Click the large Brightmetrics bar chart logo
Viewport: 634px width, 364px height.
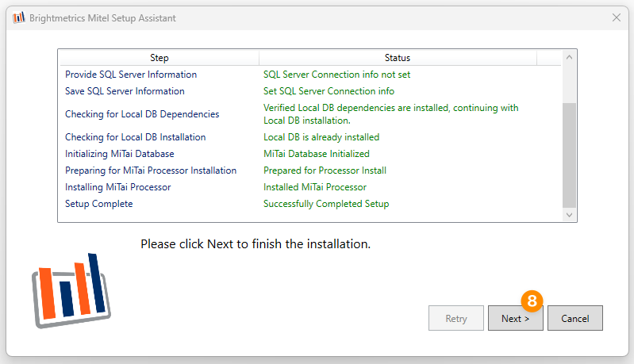coord(71,290)
